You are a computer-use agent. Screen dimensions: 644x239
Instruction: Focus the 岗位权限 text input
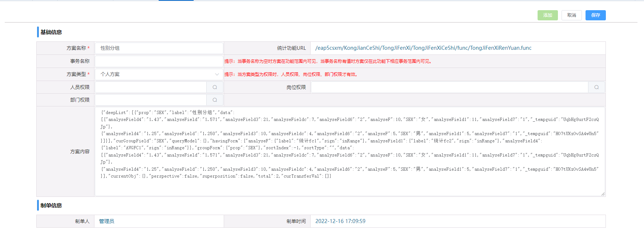click(x=449, y=87)
